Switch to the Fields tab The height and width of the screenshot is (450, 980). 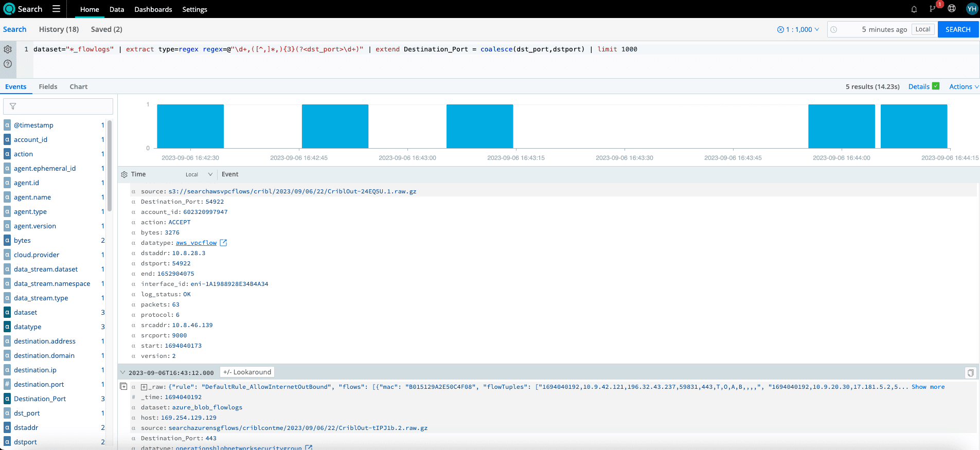(x=48, y=86)
